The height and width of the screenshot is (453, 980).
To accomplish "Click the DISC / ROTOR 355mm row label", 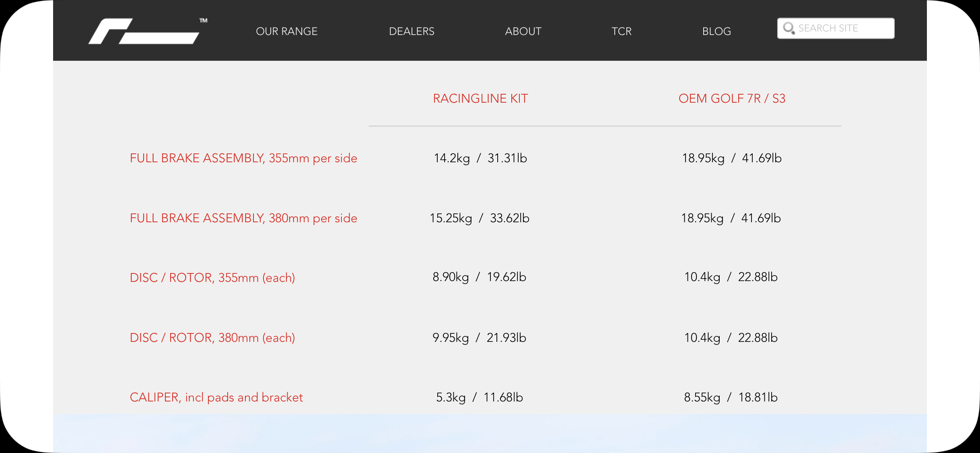I will click(x=212, y=278).
